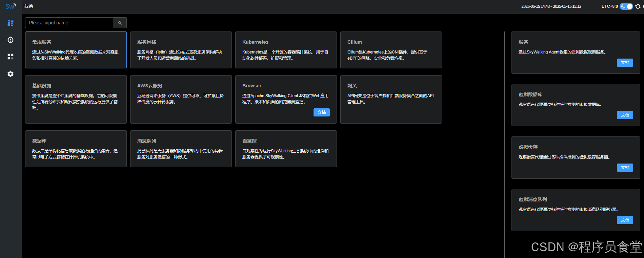Open the Kubernetes card
644x258 pixels.
[x=286, y=50]
